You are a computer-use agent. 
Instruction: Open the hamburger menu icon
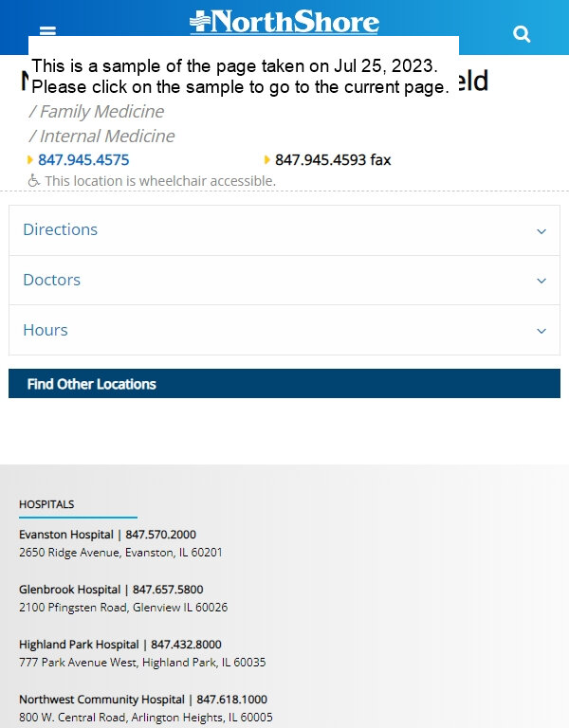(x=47, y=30)
